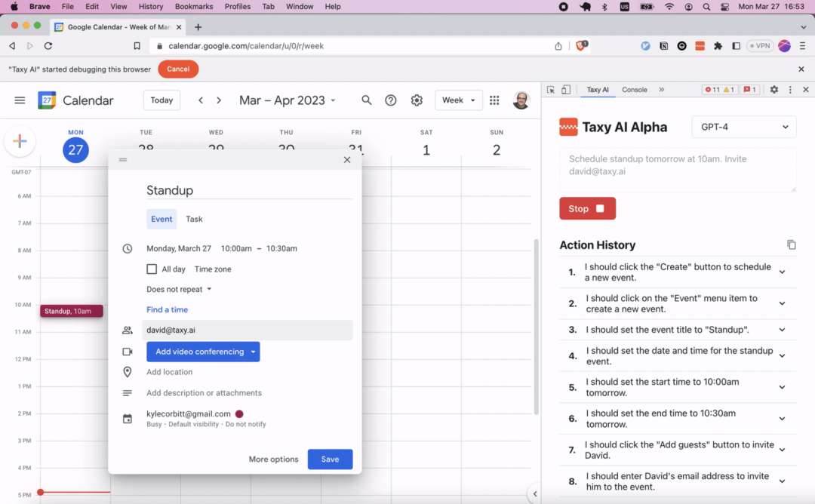815x504 pixels.
Task: Open the Google apps grid
Action: point(494,100)
